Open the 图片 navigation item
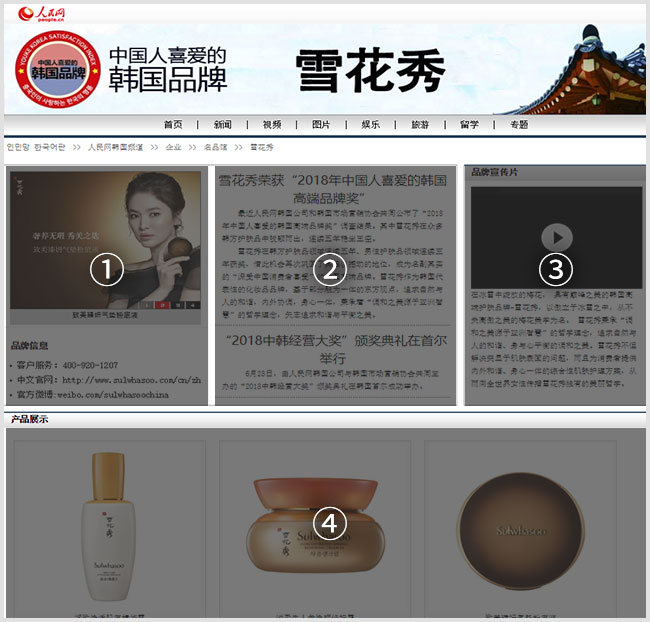 click(x=321, y=124)
